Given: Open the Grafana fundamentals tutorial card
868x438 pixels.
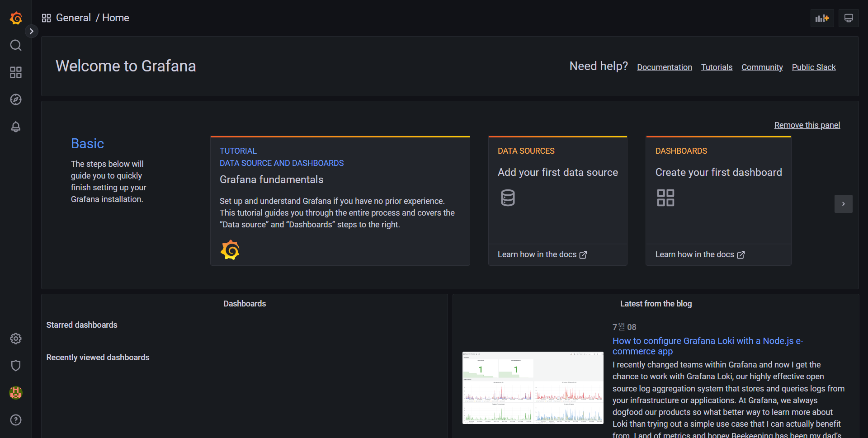Looking at the screenshot, I should [x=340, y=201].
